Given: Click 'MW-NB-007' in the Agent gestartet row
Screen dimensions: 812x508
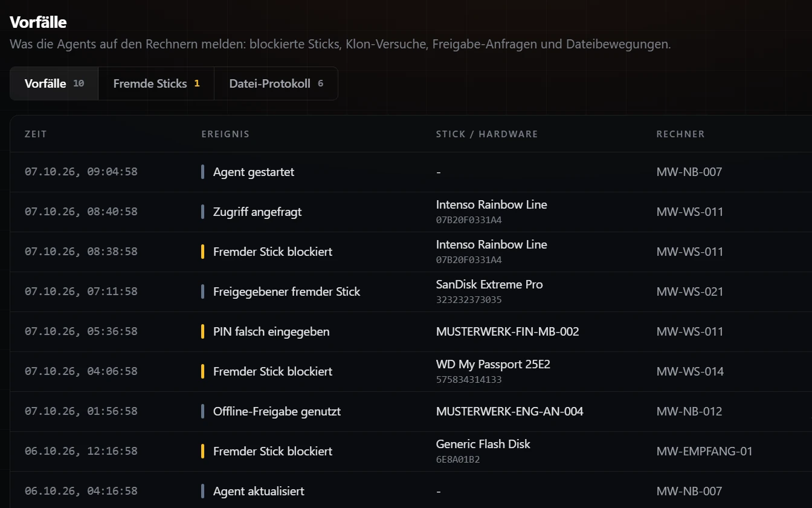Looking at the screenshot, I should pyautogui.click(x=689, y=172).
